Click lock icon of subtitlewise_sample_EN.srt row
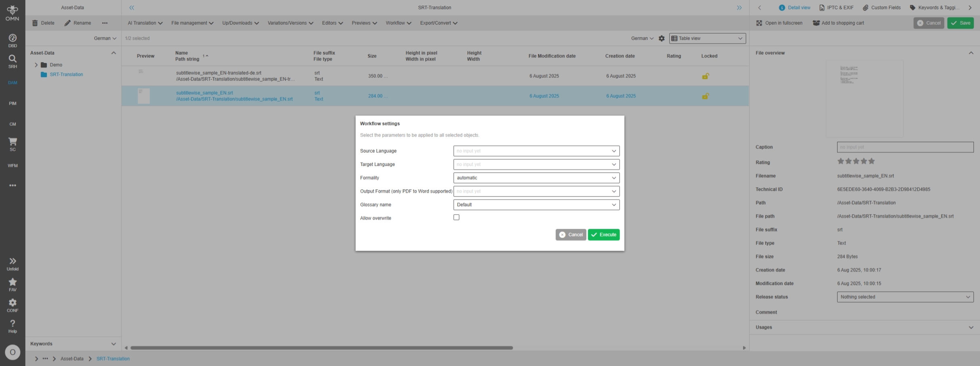 [x=705, y=96]
